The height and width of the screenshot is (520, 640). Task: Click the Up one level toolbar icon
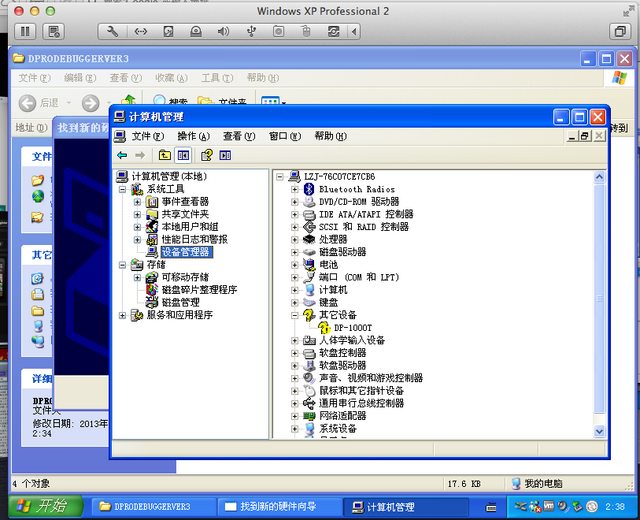(x=165, y=155)
